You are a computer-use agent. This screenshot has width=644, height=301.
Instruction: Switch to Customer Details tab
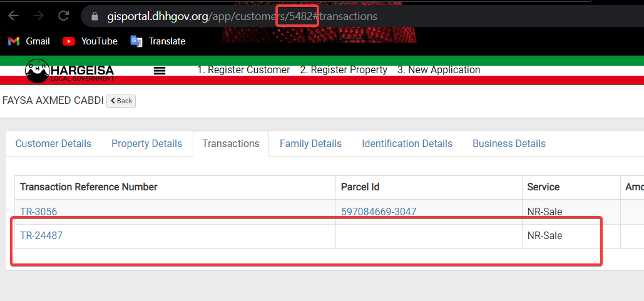pyautogui.click(x=53, y=144)
